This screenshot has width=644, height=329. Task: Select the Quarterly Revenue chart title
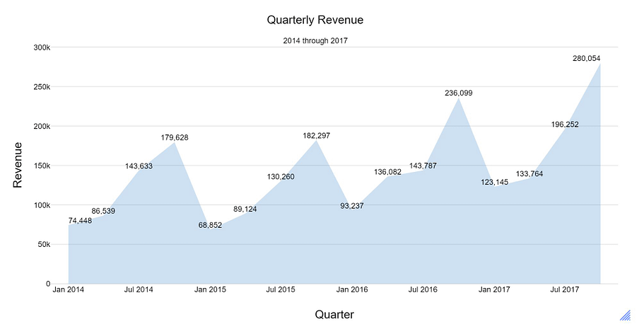[315, 20]
